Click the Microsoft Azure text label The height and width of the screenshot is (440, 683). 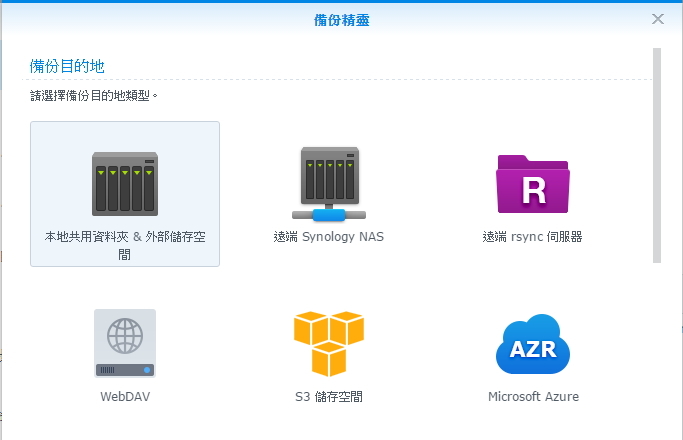tap(533, 396)
